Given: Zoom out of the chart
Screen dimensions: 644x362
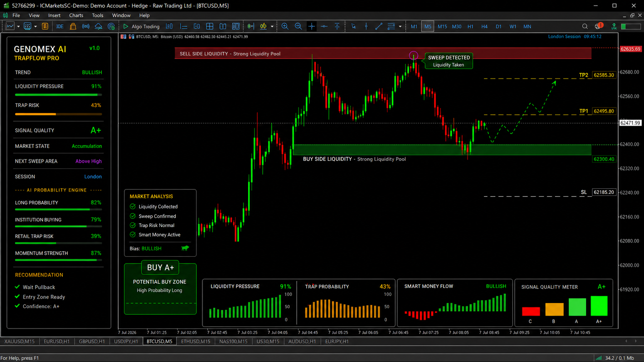Looking at the screenshot, I should 298,26.
